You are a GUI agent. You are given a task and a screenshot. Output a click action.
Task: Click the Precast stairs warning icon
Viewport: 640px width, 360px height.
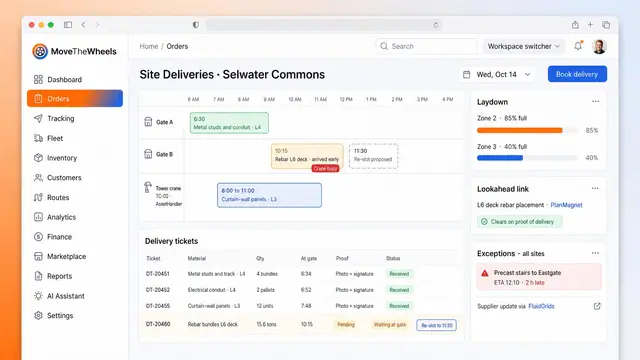tap(484, 273)
